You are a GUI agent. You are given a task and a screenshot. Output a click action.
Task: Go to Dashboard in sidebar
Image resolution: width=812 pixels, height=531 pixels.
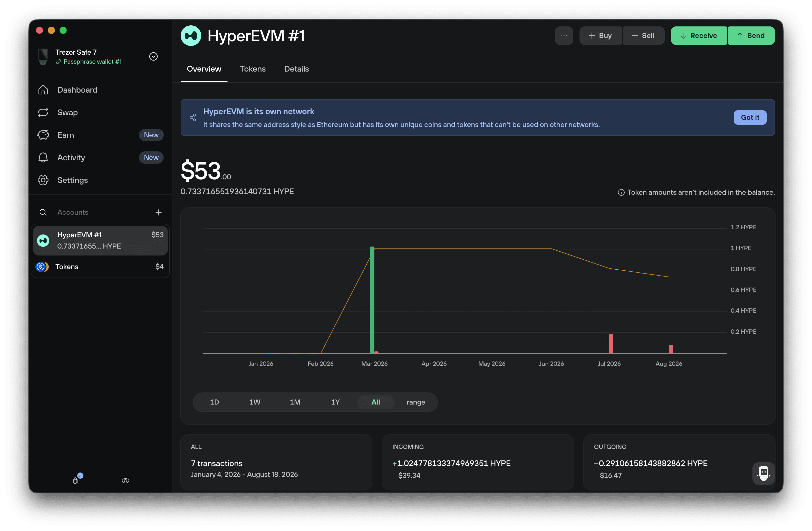click(100, 90)
